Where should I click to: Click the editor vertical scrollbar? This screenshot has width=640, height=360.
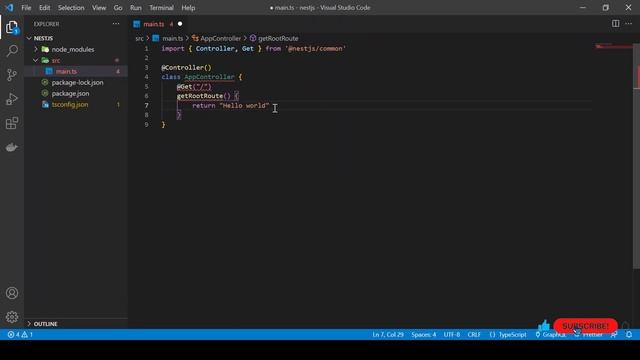click(636, 155)
